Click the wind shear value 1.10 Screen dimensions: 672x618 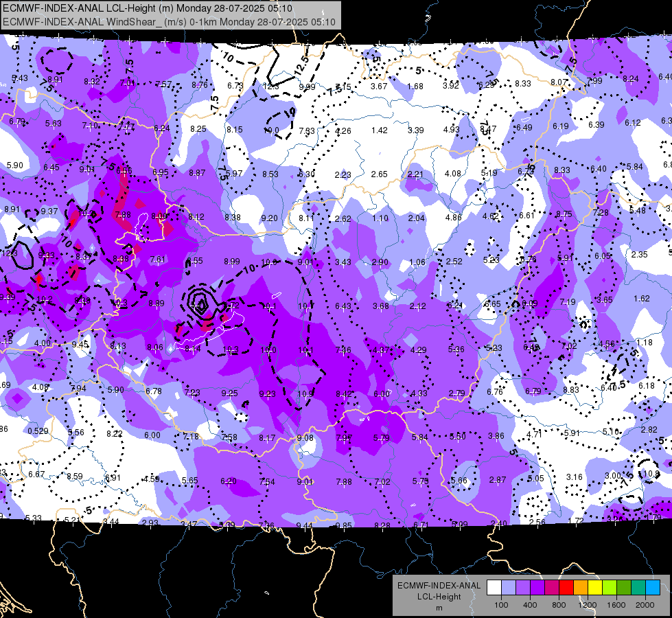click(x=380, y=218)
